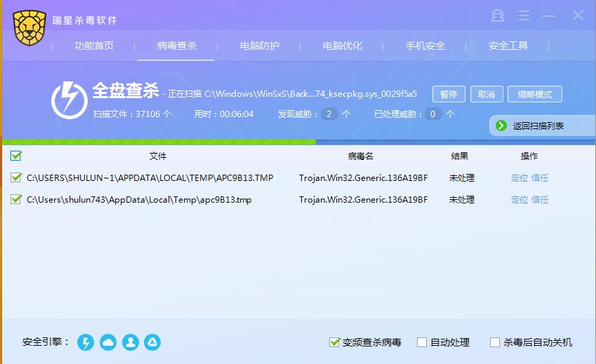Enable 杀毒后自动关机 checkbox

point(494,342)
